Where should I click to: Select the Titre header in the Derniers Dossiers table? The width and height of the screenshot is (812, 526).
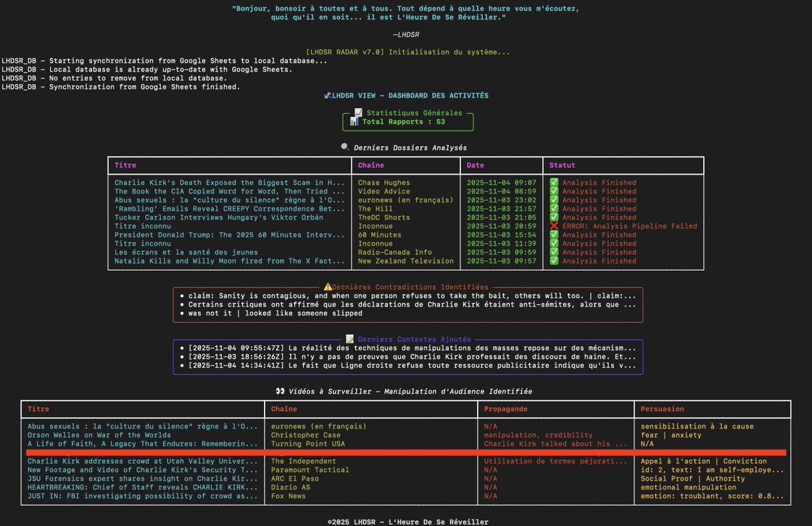pos(125,166)
